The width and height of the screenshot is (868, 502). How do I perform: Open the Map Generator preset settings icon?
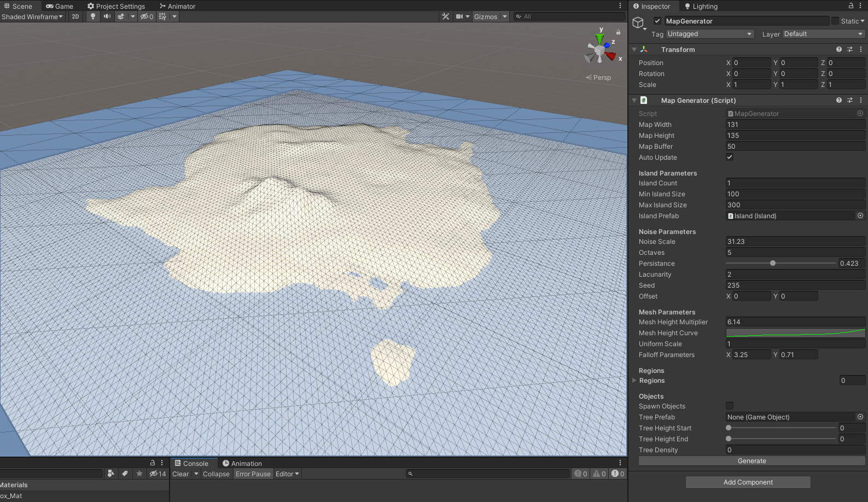850,101
